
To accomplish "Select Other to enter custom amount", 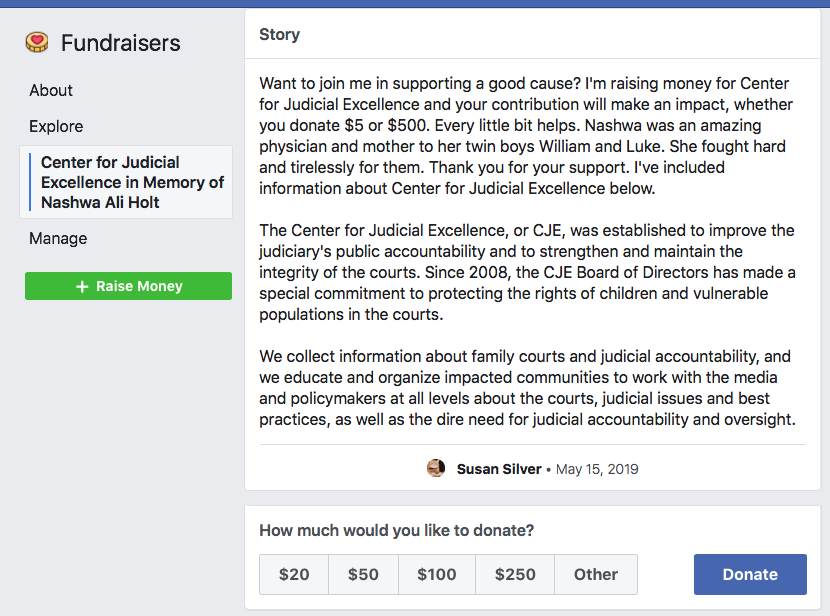I will (x=595, y=574).
